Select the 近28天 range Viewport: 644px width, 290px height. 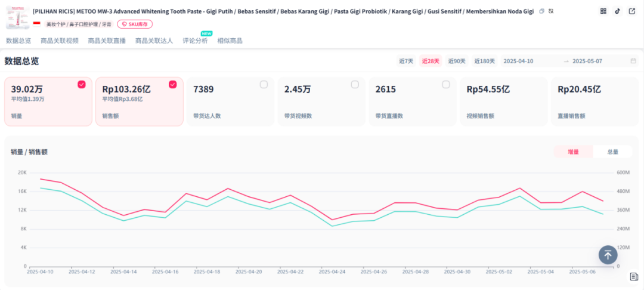(431, 61)
